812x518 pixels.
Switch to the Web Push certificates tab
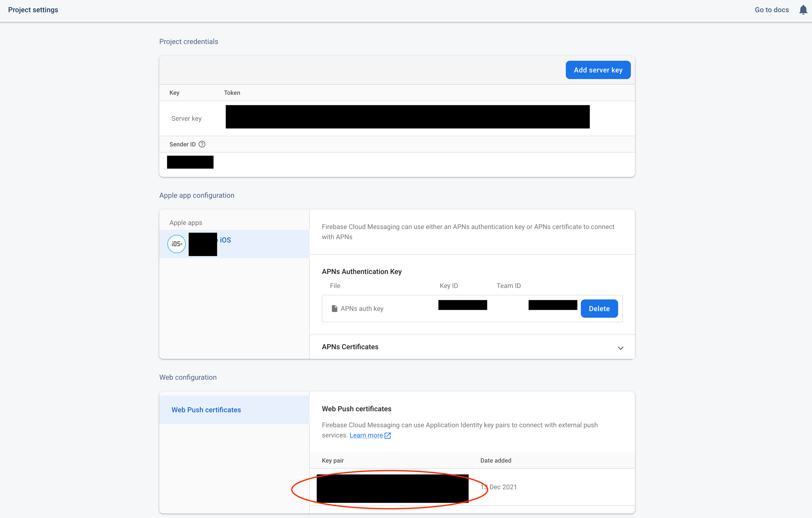[x=206, y=409]
